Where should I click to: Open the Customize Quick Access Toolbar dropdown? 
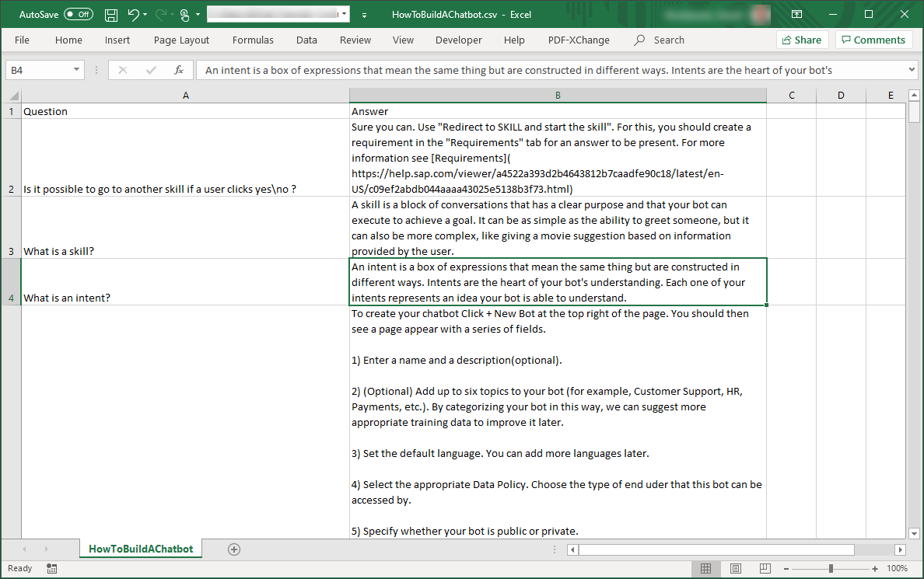[364, 16]
